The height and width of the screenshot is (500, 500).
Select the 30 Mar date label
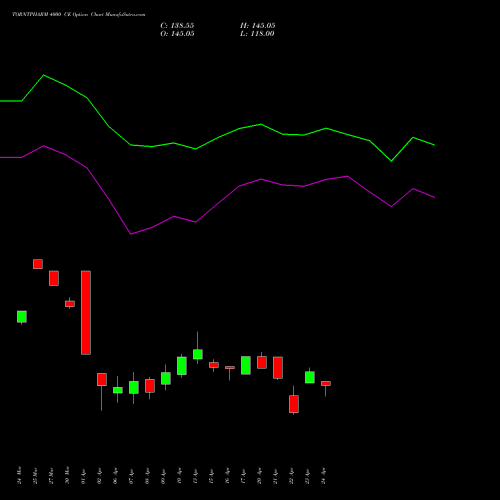(x=67, y=475)
